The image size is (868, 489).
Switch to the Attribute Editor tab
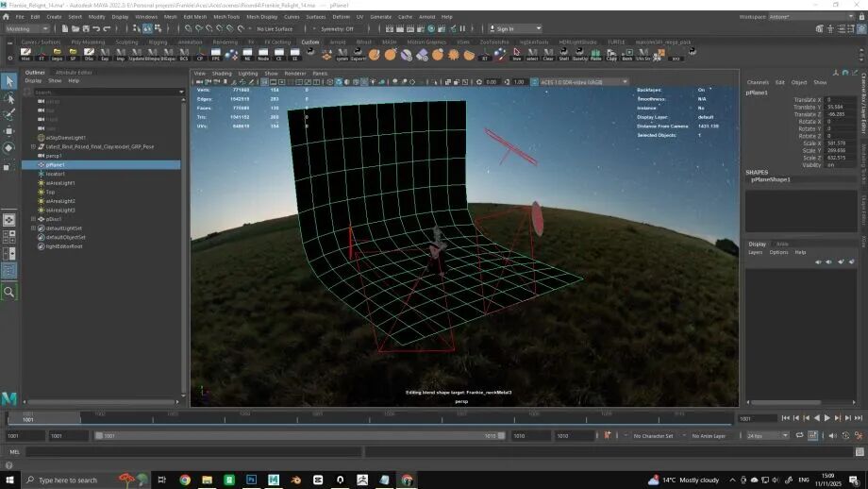pyautogui.click(x=74, y=72)
